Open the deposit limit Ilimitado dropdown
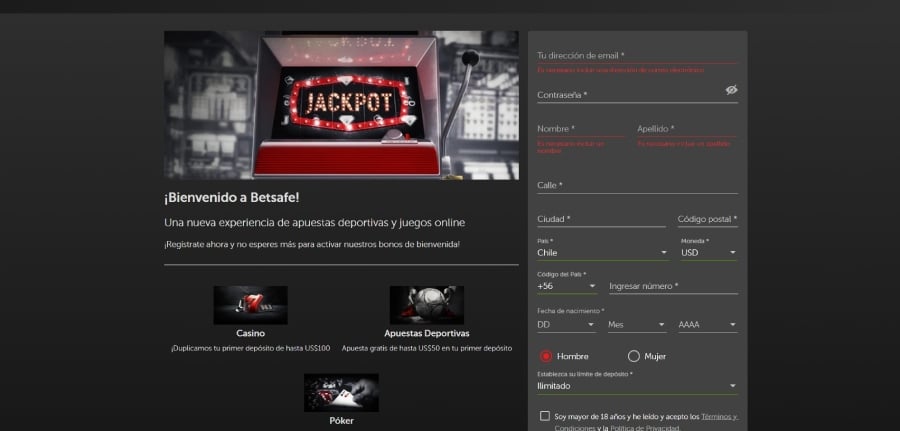This screenshot has width=900, height=431. (637, 386)
